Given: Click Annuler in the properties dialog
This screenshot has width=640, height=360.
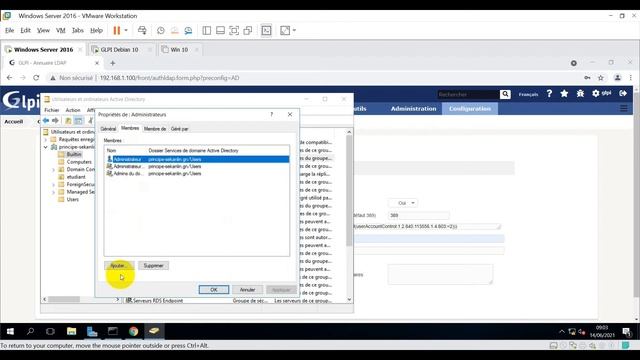Looking at the screenshot, I should 247,290.
